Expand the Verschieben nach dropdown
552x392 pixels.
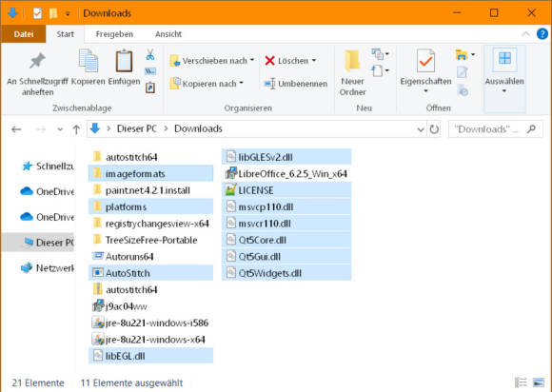pos(252,60)
